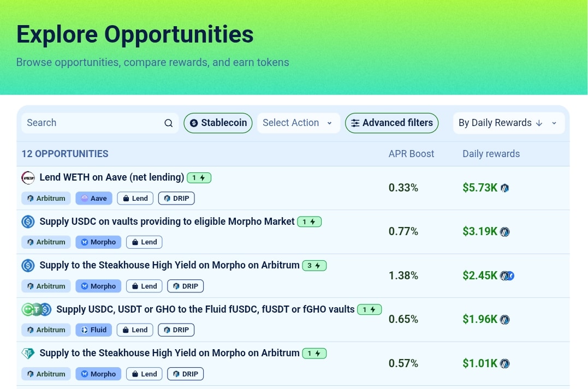Screen dimensions: 588x389
Task: Click the USDC icon beside Morpho Market listing
Action: (x=28, y=222)
